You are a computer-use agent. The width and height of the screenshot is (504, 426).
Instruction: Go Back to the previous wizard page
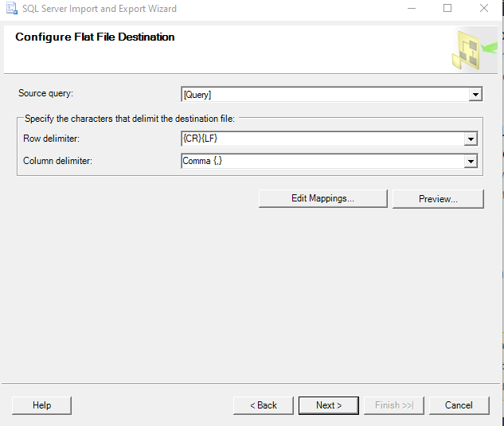pyautogui.click(x=264, y=405)
